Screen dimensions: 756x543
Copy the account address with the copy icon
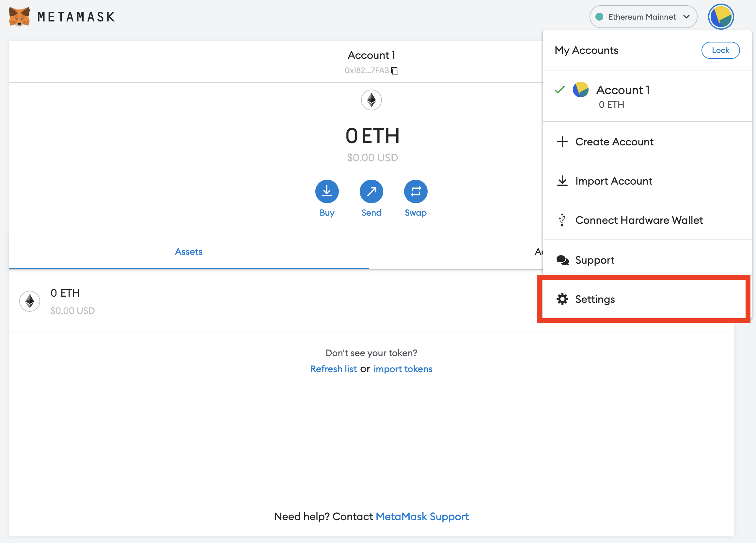tap(395, 71)
